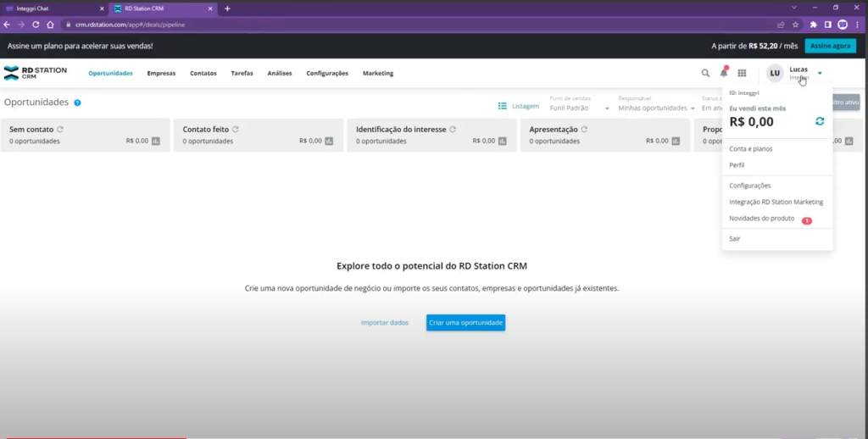Image resolution: width=868 pixels, height=439 pixels.
Task: Refresh the Apresentação stage
Action: [x=585, y=129]
